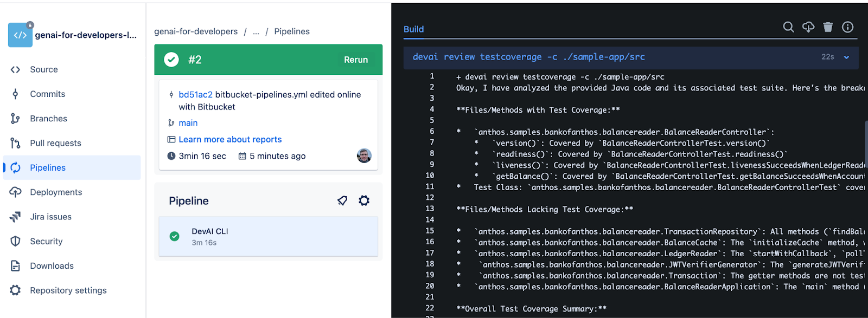The image size is (868, 318).
Task: Open the bd51ac2 commit link
Action: 195,94
